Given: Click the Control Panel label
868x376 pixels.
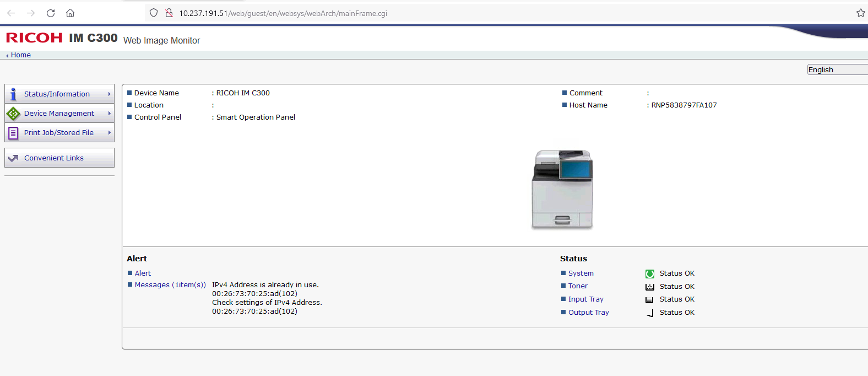Looking at the screenshot, I should tap(158, 117).
